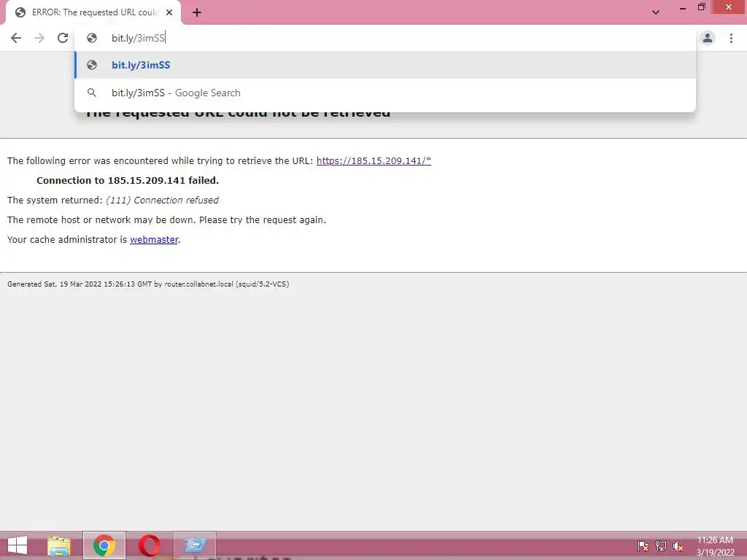Image resolution: width=747 pixels, height=560 pixels.
Task: Close the Chrome window
Action: click(729, 7)
